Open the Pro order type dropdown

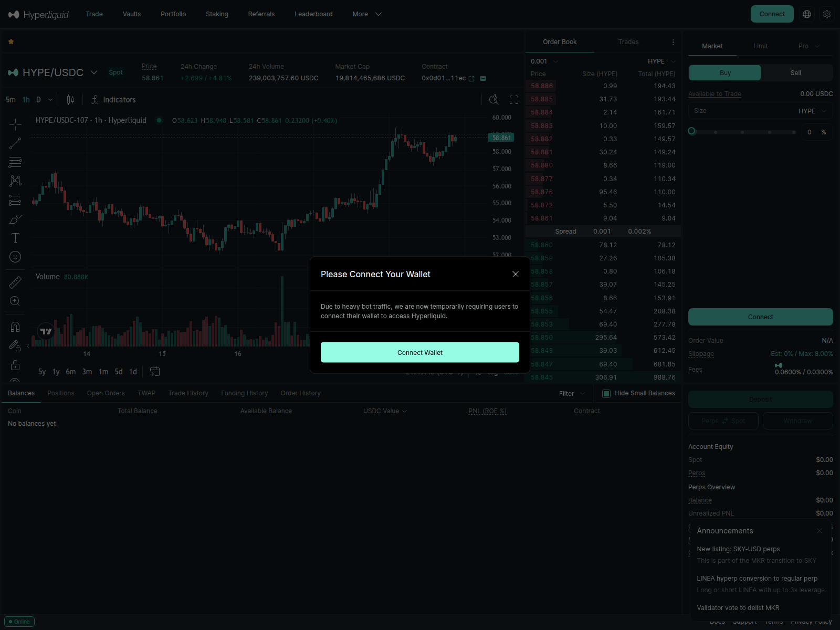click(808, 46)
